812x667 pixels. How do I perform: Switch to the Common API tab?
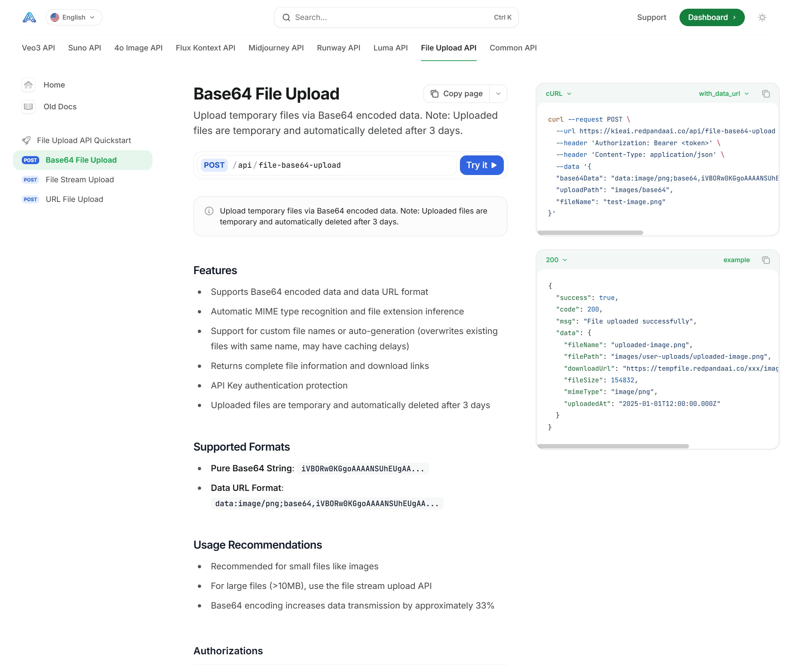(x=513, y=48)
